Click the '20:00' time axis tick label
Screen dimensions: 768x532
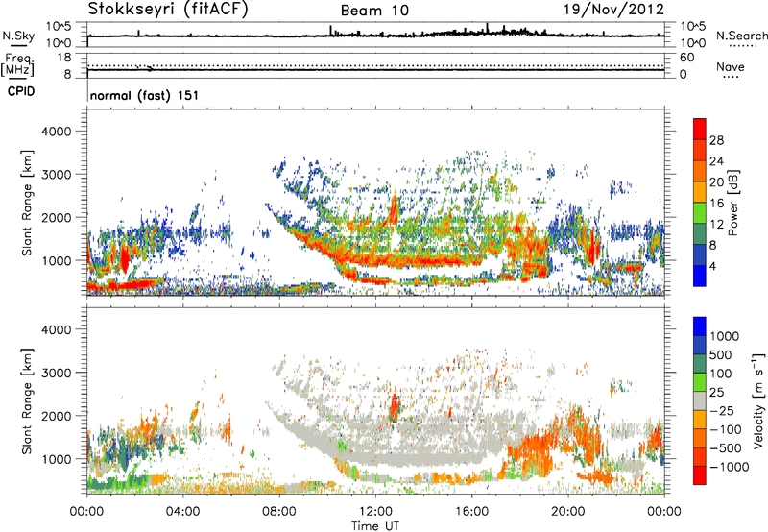[567, 512]
